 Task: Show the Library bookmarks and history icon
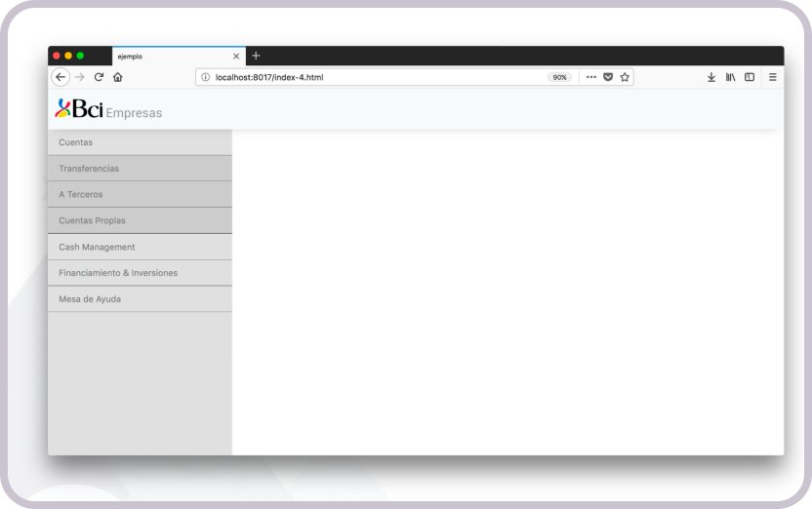click(x=730, y=77)
